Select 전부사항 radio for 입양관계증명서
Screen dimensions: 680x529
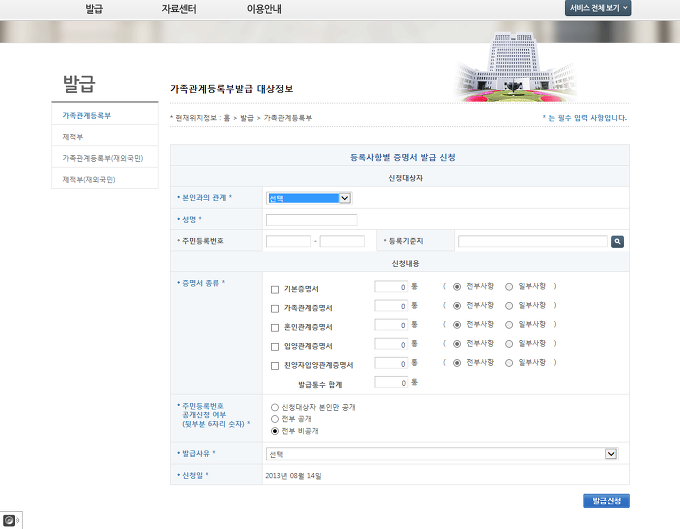pyautogui.click(x=457, y=344)
